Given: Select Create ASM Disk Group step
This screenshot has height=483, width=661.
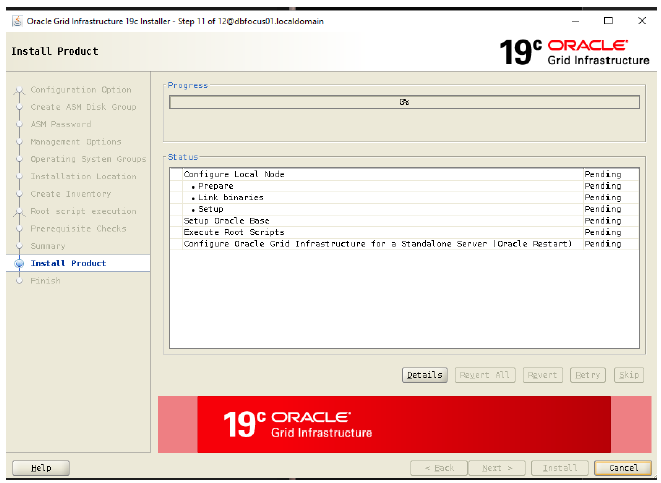Looking at the screenshot, I should tap(83, 108).
